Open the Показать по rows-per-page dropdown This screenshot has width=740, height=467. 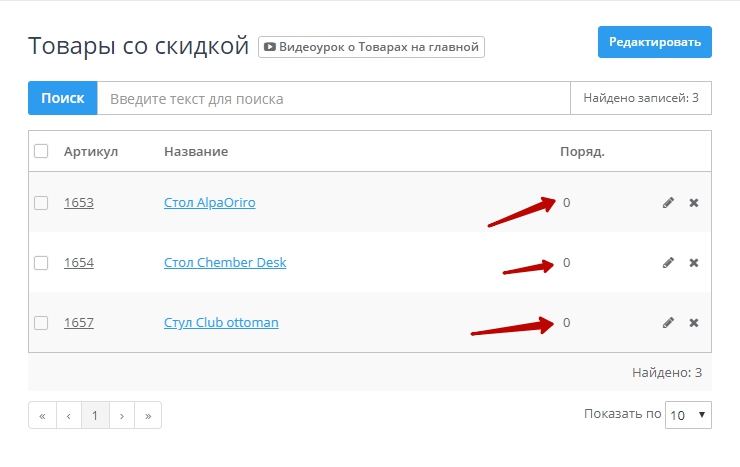pos(688,415)
